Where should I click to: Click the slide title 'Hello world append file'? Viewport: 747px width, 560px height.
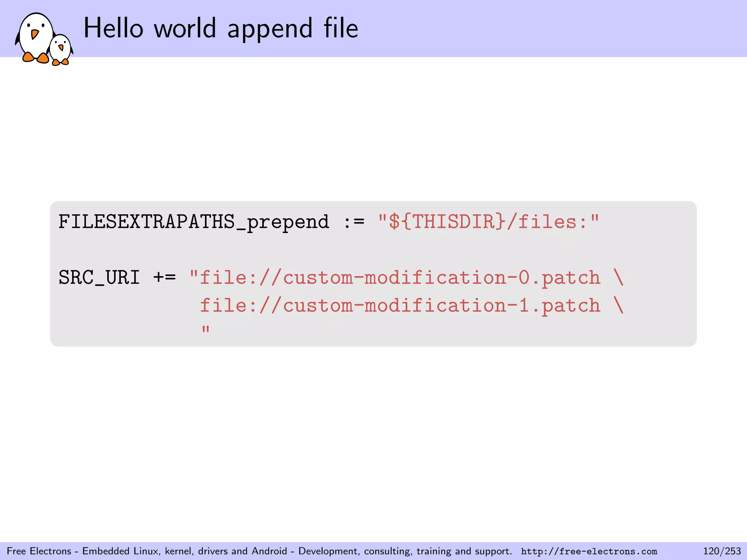[x=221, y=28]
